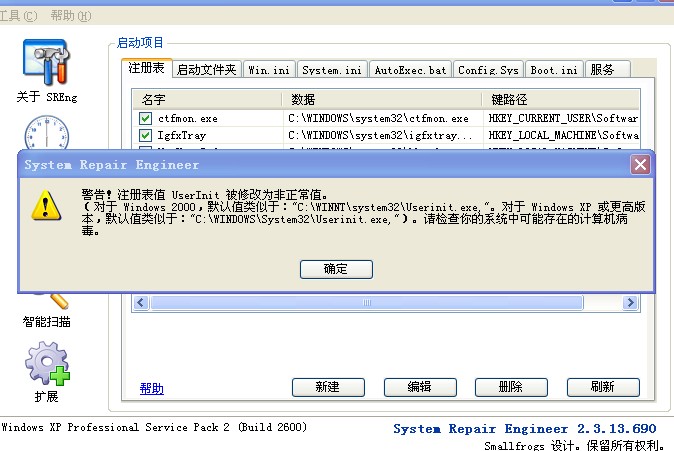674x451 pixels.
Task: Click the horizontal scrollbar right arrow
Action: click(630, 303)
